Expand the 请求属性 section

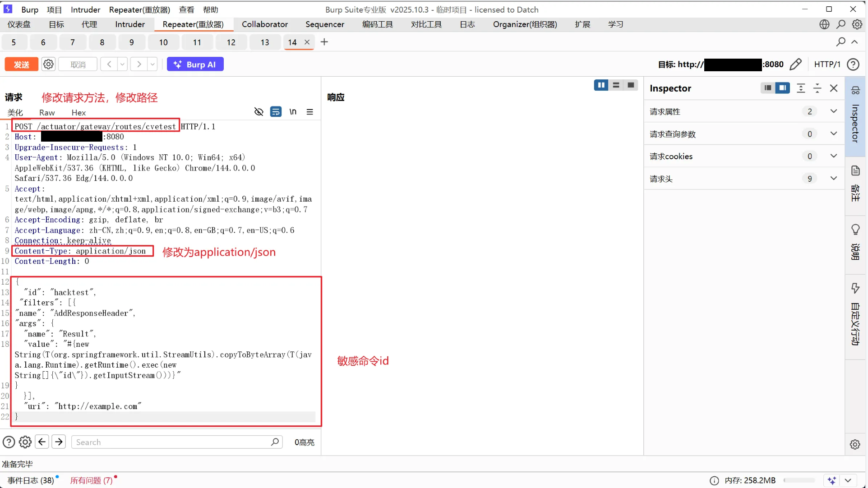pyautogui.click(x=744, y=111)
